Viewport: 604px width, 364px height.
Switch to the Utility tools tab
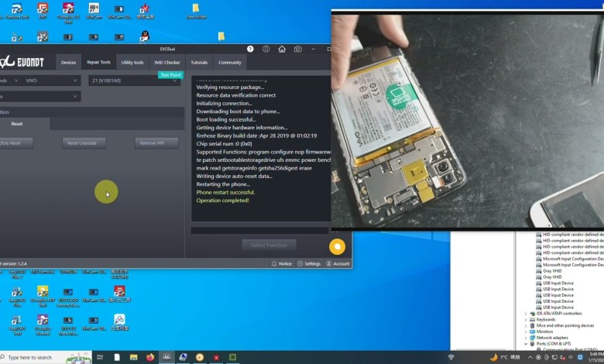click(x=132, y=62)
